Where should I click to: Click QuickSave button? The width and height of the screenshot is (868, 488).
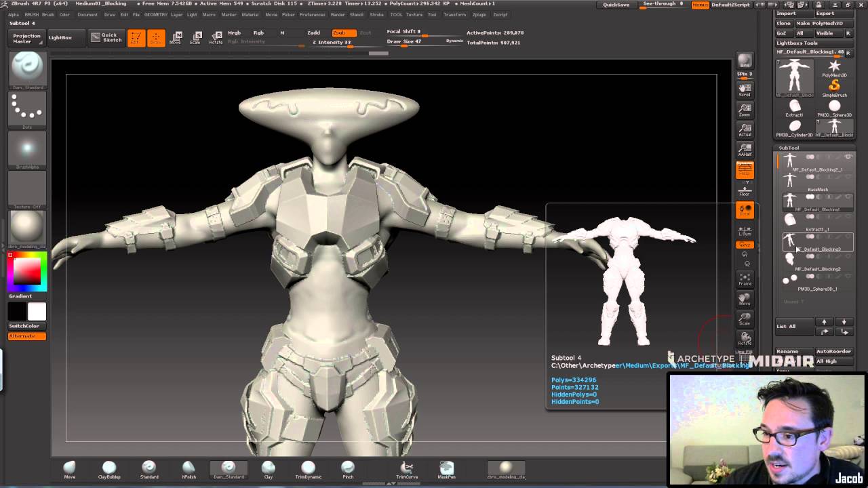(x=616, y=5)
